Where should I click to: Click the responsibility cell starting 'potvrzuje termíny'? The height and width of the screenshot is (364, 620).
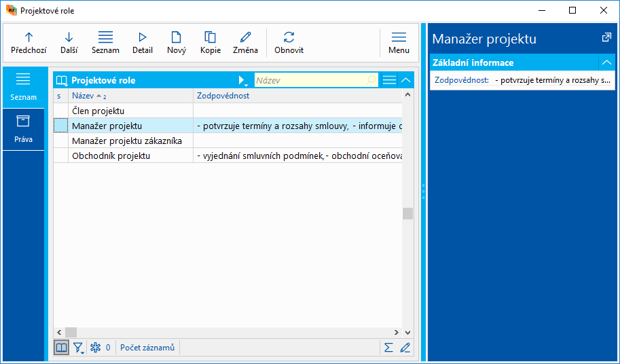coord(297,126)
